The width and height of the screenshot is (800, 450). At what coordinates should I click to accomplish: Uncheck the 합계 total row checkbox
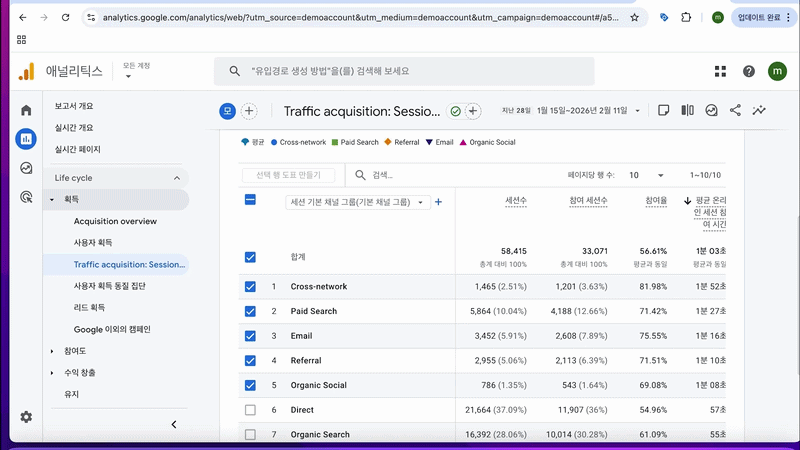250,257
